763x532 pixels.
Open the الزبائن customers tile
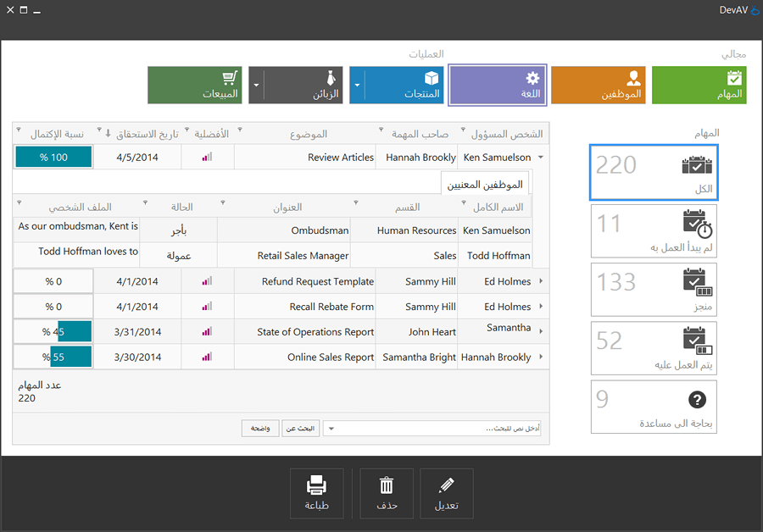tap(304, 86)
